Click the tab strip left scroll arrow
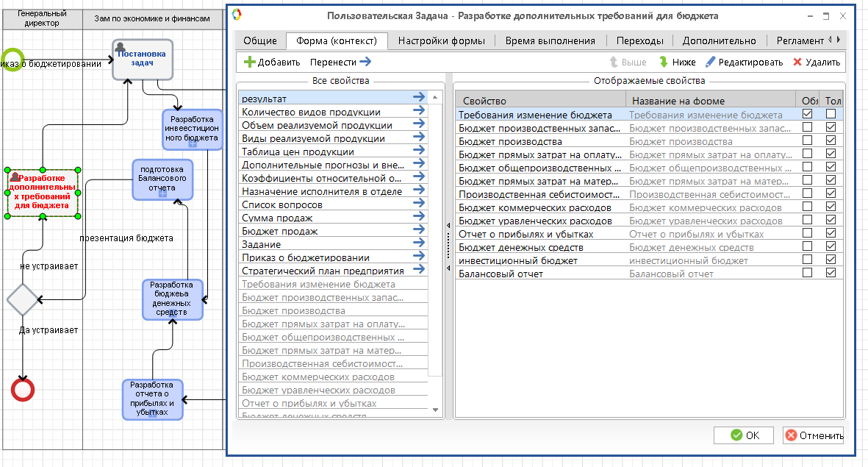The image size is (868, 467). [829, 39]
